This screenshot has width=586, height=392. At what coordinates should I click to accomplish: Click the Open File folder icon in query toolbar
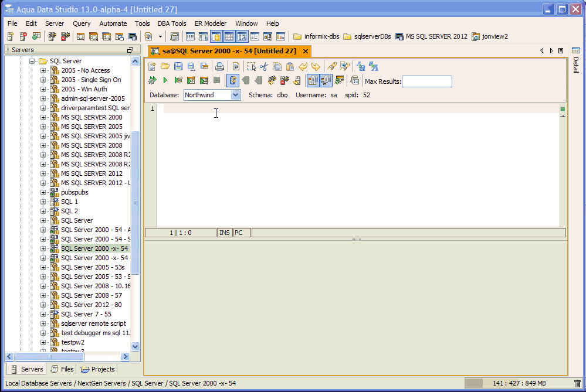[x=165, y=66]
